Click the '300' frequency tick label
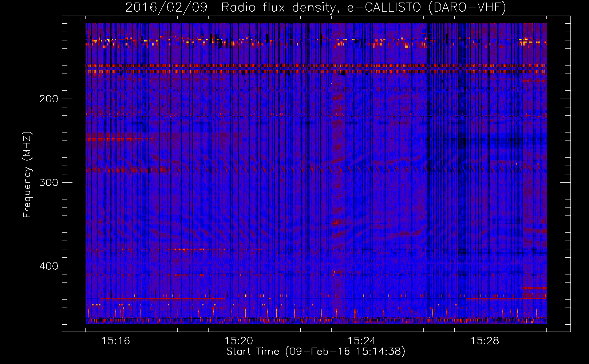This screenshot has height=364, width=589. [49, 183]
